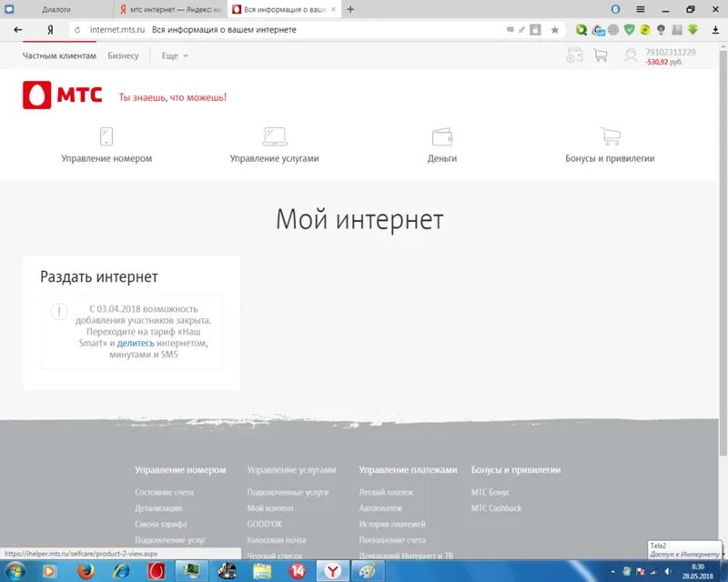The image size is (728, 582).
Task: Switch to Yandex Browser taskbar button
Action: (x=332, y=571)
